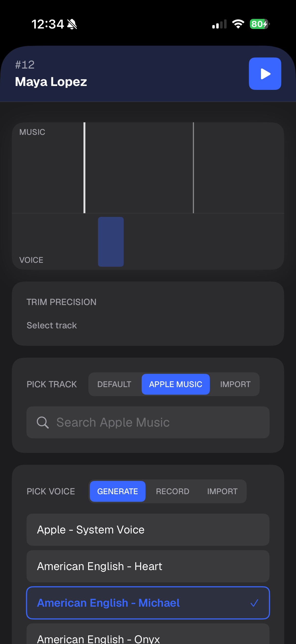Tap the magnifier icon in the search bar

click(x=43, y=422)
